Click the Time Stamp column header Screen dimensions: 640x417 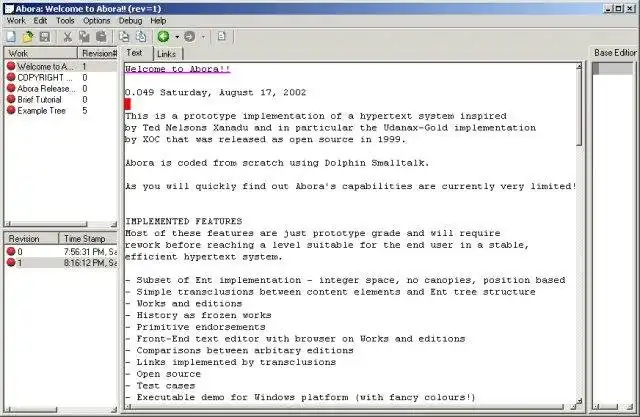click(x=88, y=238)
